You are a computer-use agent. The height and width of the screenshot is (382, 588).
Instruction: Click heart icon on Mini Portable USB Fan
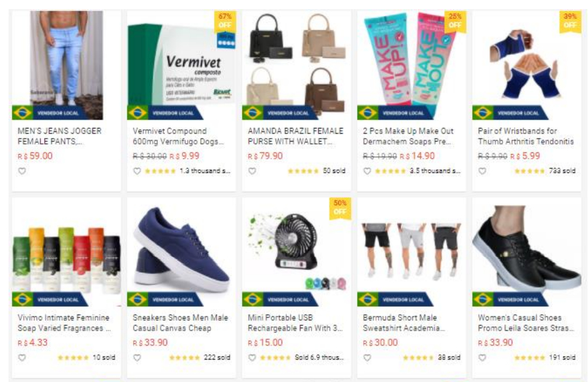[253, 357]
